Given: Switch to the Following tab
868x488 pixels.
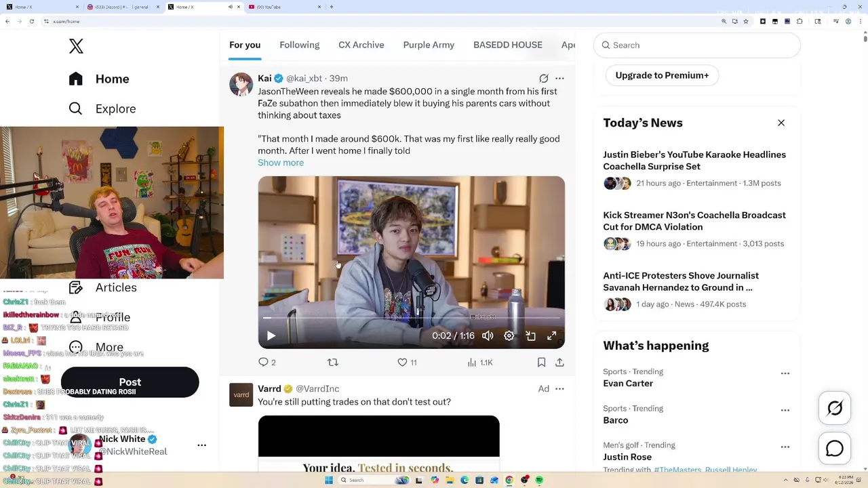Looking at the screenshot, I should (x=299, y=45).
